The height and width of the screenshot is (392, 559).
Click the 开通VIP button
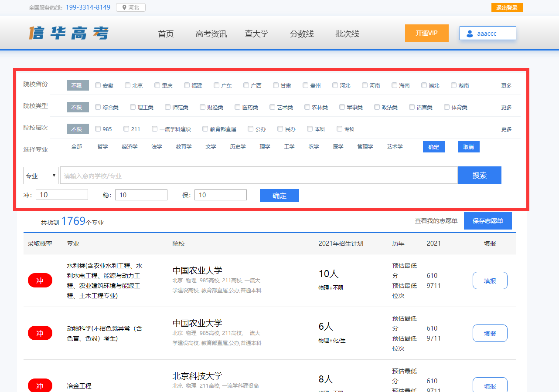[x=426, y=33]
